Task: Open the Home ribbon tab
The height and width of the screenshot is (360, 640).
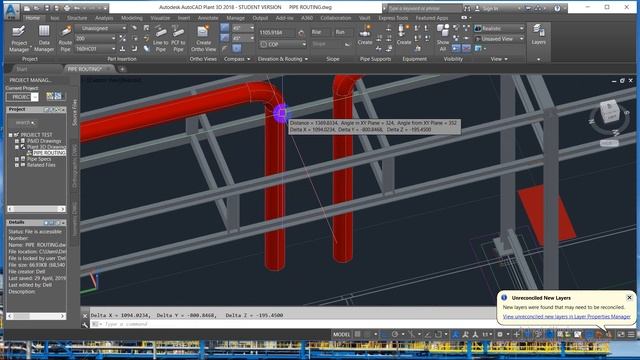Action: pyautogui.click(x=33, y=18)
